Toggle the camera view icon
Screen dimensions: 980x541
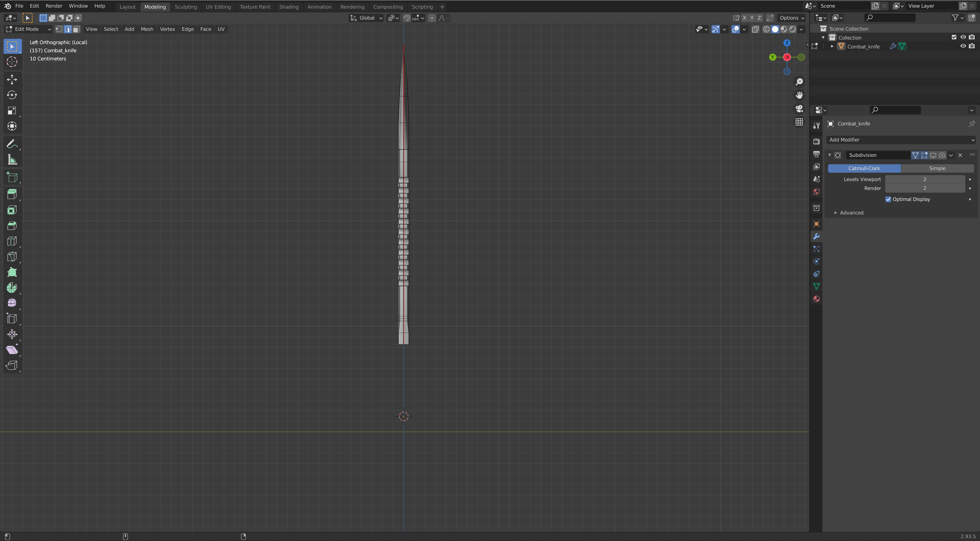[799, 109]
